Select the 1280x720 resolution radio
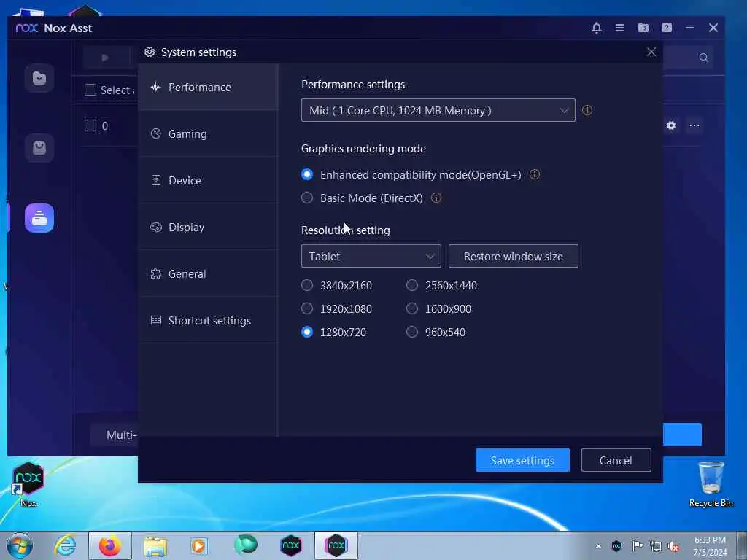 click(307, 332)
